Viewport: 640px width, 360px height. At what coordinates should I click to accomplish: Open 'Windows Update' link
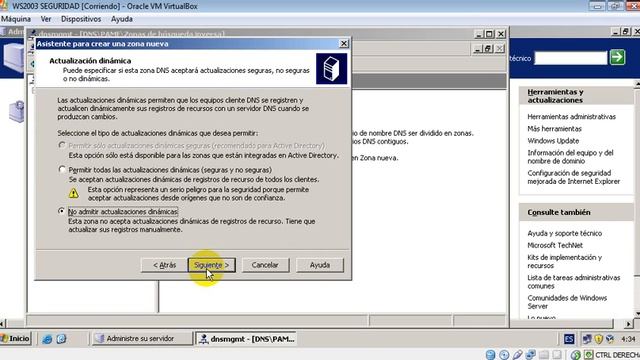pyautogui.click(x=553, y=141)
